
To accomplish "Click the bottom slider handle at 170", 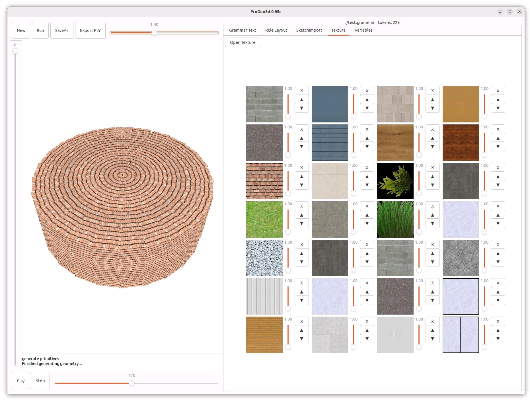I will coord(132,383).
